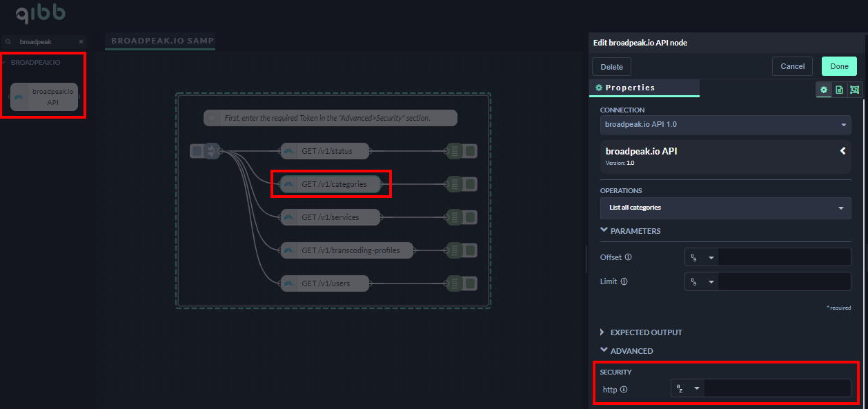This screenshot has width=868, height=409.
Task: Click the Done button
Action: [839, 66]
